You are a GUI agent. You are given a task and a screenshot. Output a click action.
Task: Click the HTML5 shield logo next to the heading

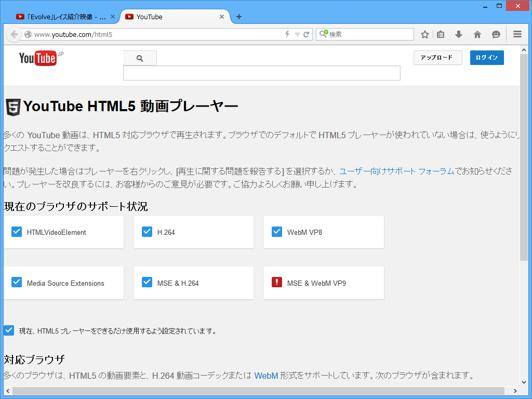(12, 107)
